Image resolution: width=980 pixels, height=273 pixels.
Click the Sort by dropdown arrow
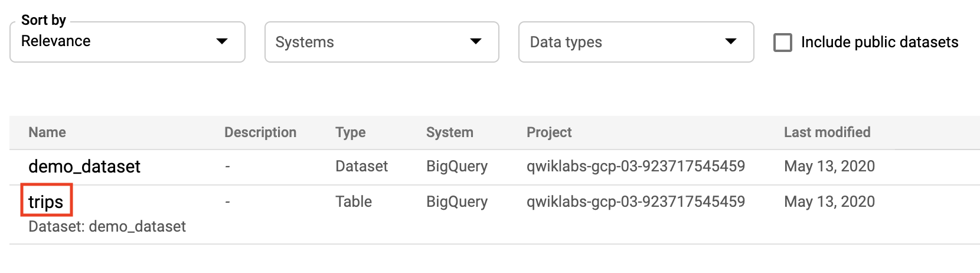pos(222,41)
